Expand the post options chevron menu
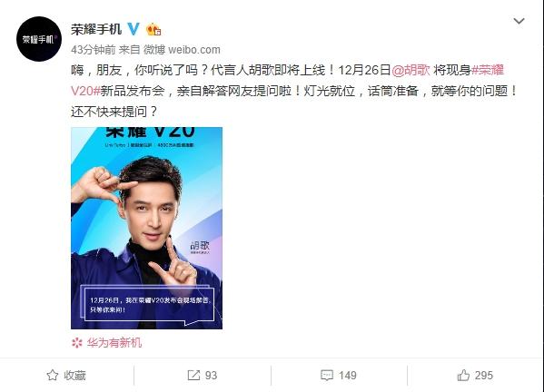 pyautogui.click(x=519, y=21)
